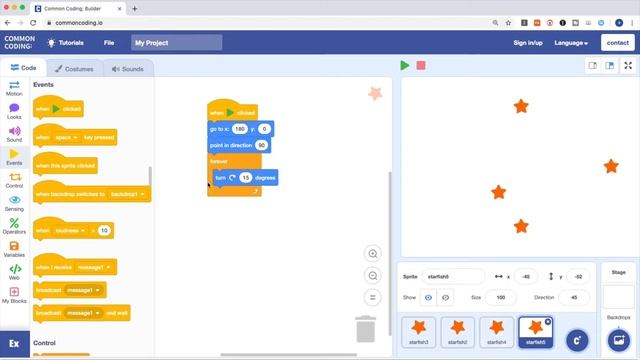
Task: Select the starfish3 sprite thumbnail
Action: point(419,332)
